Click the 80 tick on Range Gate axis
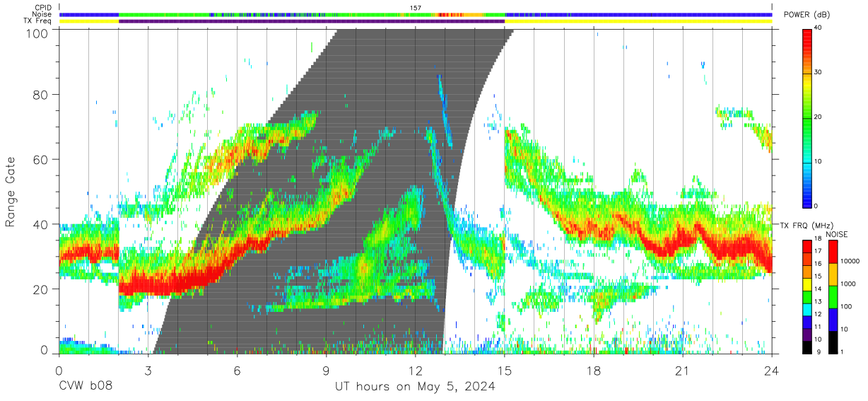This screenshot has height=401, width=868. pos(40,95)
